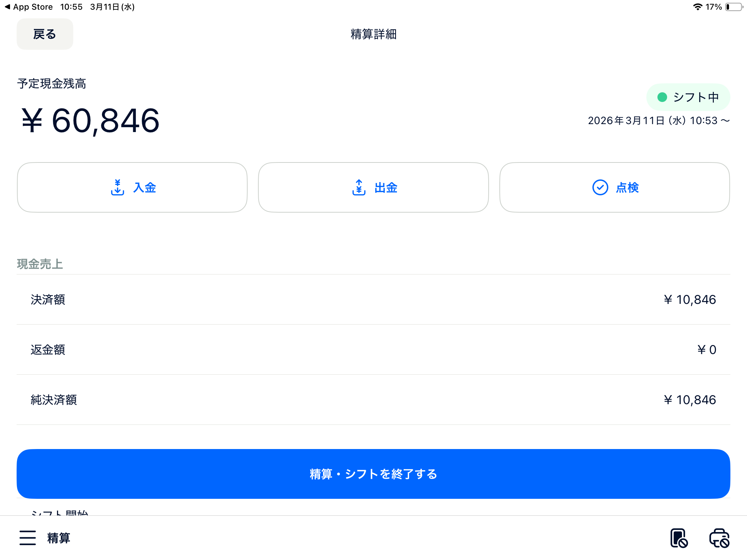Tap the ¥60,846 expected cash balance
The width and height of the screenshot is (747, 560).
click(x=91, y=121)
